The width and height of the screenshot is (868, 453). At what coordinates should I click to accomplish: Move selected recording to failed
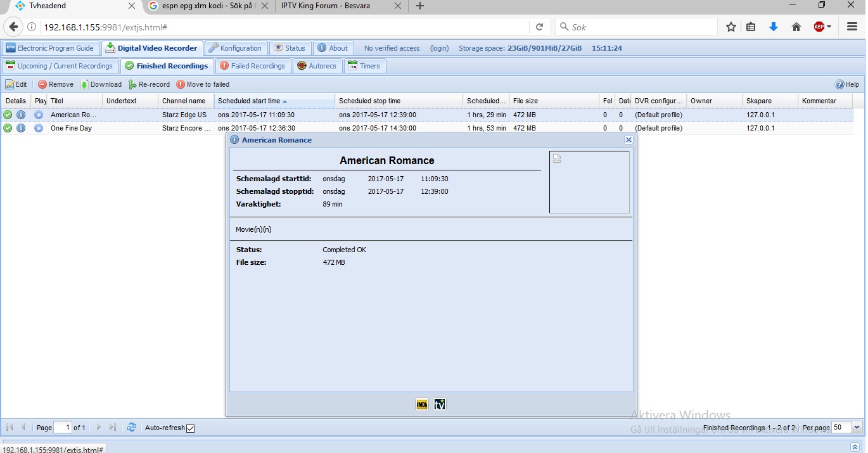pyautogui.click(x=203, y=84)
